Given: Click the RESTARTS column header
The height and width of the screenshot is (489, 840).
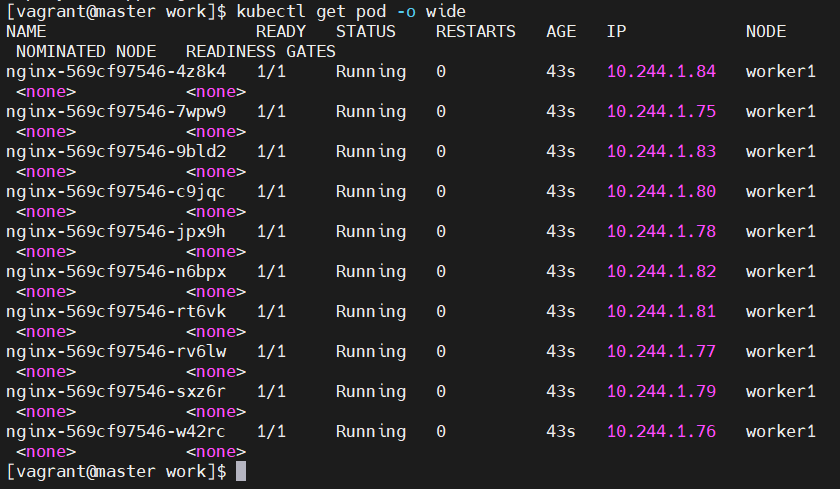Looking at the screenshot, I should (476, 32).
